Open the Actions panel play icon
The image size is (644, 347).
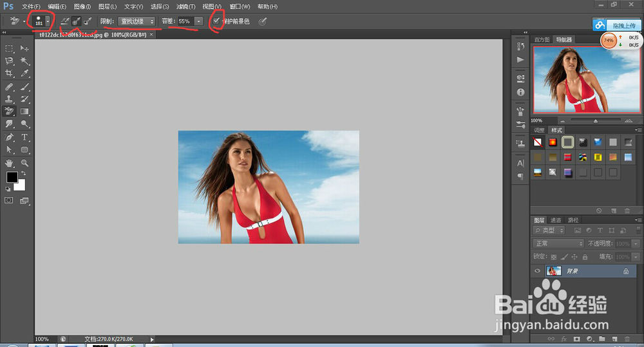[x=521, y=60]
